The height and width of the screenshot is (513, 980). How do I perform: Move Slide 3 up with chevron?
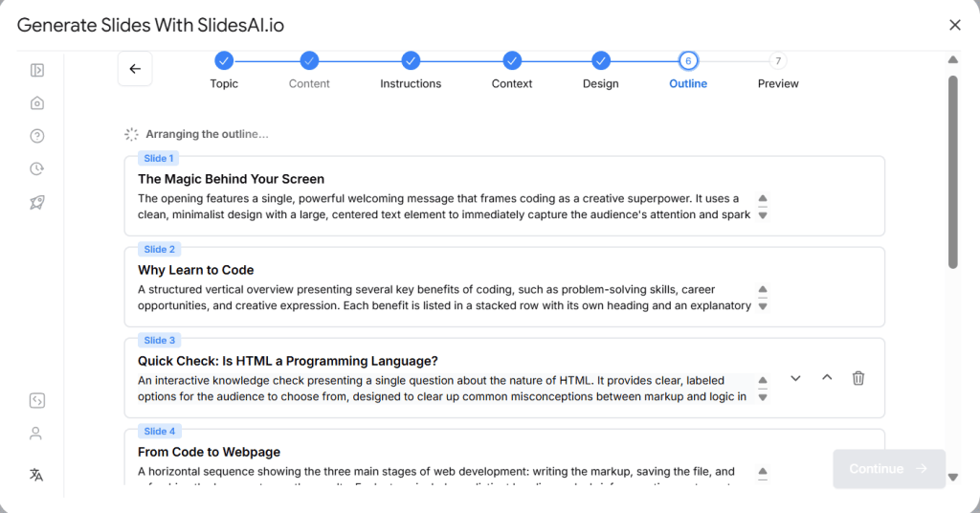827,378
